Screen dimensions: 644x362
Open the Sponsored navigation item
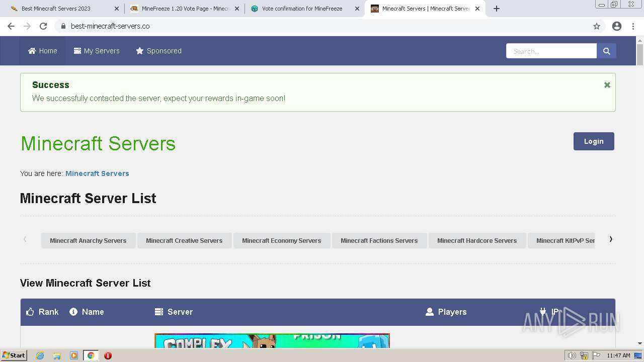click(158, 51)
